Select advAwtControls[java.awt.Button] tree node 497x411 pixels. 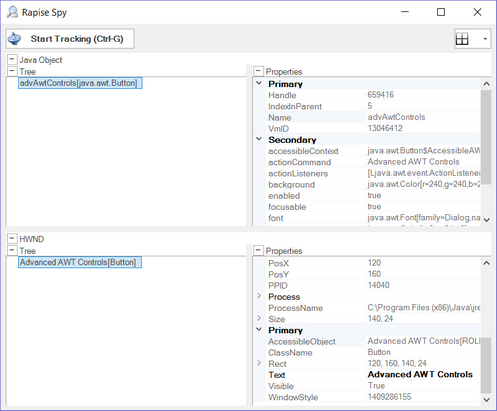[80, 83]
